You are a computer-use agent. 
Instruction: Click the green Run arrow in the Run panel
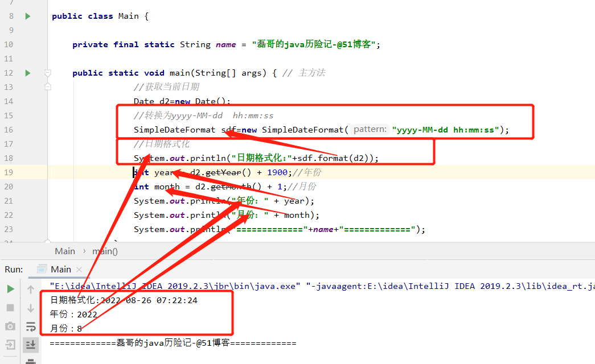[10, 288]
